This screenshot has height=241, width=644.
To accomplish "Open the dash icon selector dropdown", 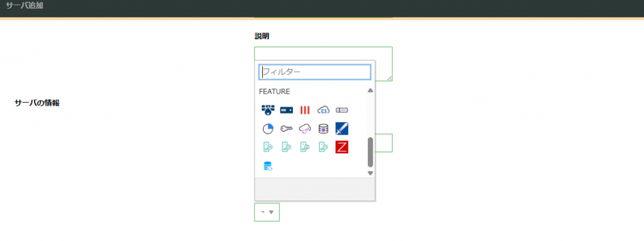I will point(267,212).
